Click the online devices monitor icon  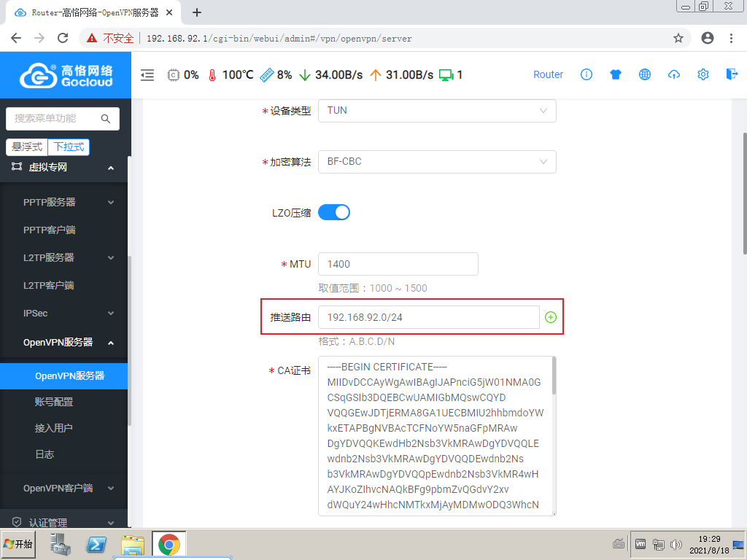(x=446, y=75)
